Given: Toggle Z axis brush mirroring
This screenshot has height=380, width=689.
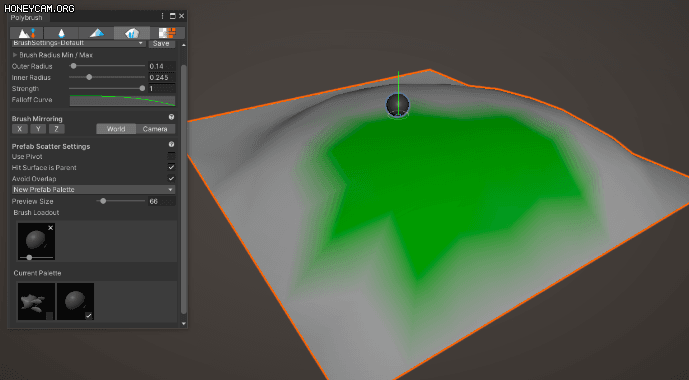Looking at the screenshot, I should tap(57, 129).
